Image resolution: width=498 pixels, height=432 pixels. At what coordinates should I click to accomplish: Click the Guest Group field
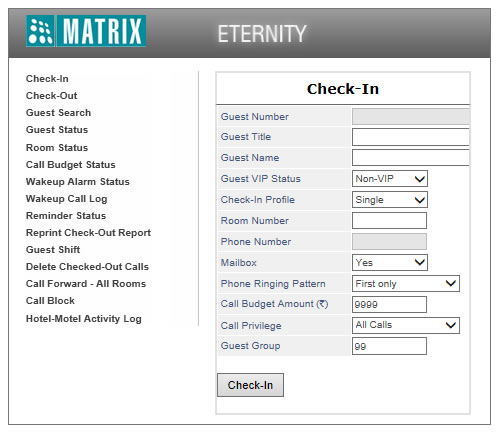tap(389, 346)
